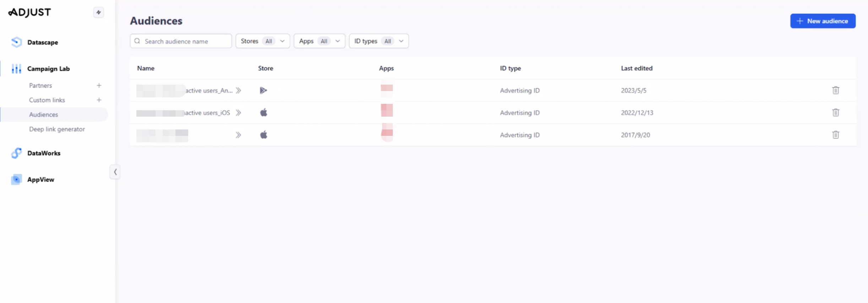Collapse the left sidebar panel
Image resolution: width=868 pixels, height=303 pixels.
coord(115,172)
